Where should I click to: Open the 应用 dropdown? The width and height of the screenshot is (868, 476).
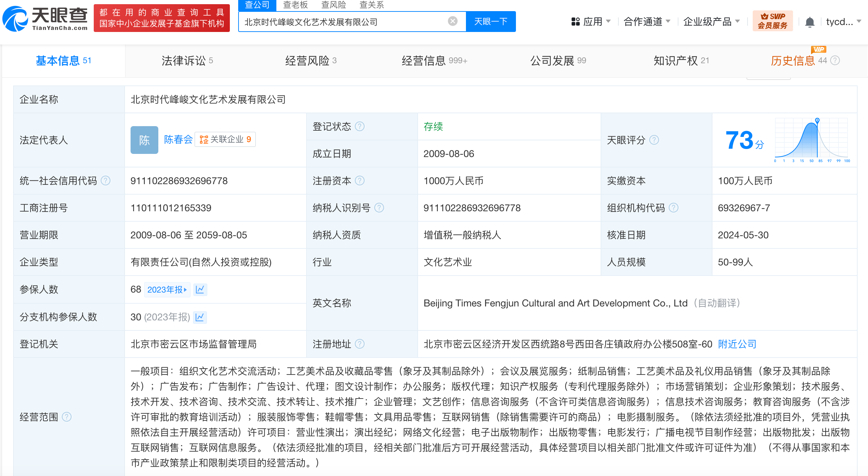coord(591,22)
